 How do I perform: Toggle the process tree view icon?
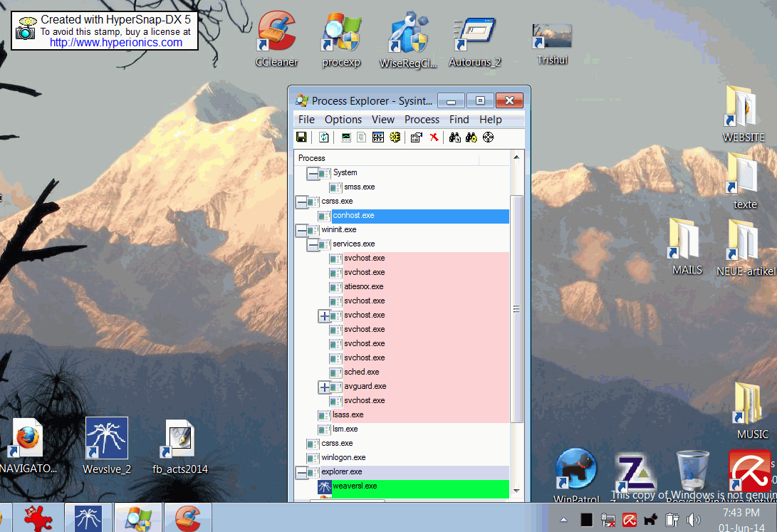[362, 137]
